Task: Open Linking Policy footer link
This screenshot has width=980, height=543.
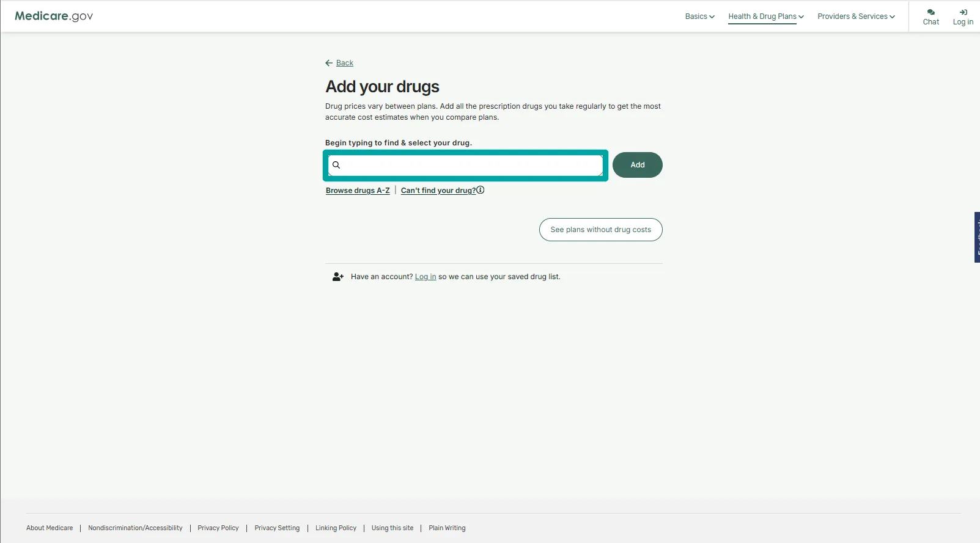Action: (336, 528)
